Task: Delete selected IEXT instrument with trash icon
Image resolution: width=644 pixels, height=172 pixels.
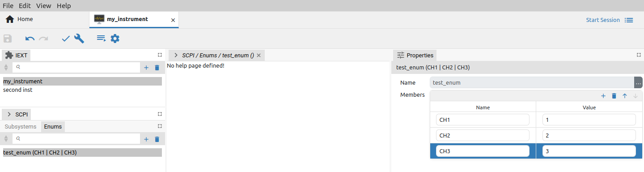Action: 157,68
